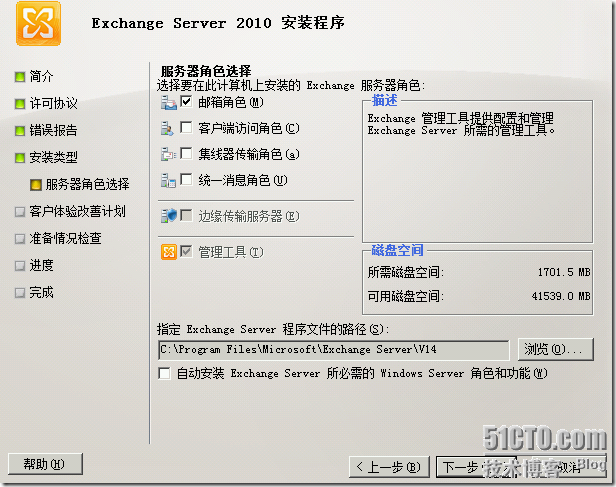Viewport: 616px width, 487px height.
Task: Click the 帮助(H) button
Action: [x=45, y=464]
